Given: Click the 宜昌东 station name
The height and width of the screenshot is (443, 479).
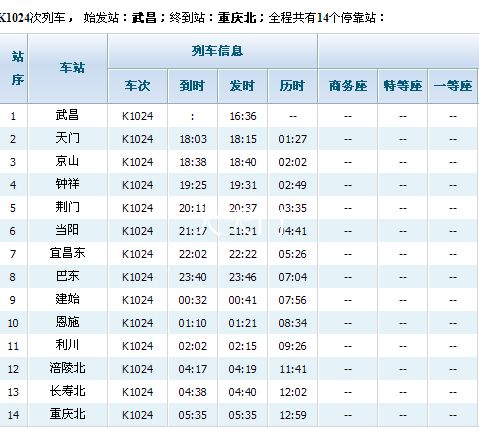Looking at the screenshot, I should pos(67,253).
